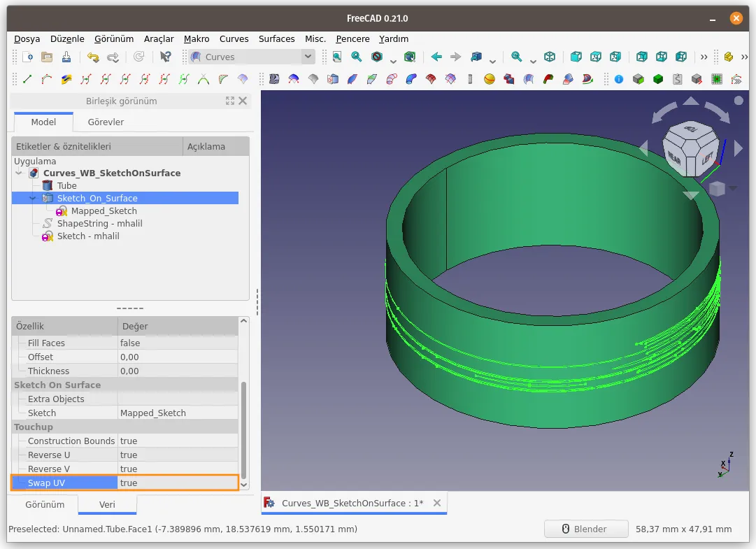The height and width of the screenshot is (549, 756).
Task: Expand hidden view toolbar items chevron
Action: coord(704,57)
